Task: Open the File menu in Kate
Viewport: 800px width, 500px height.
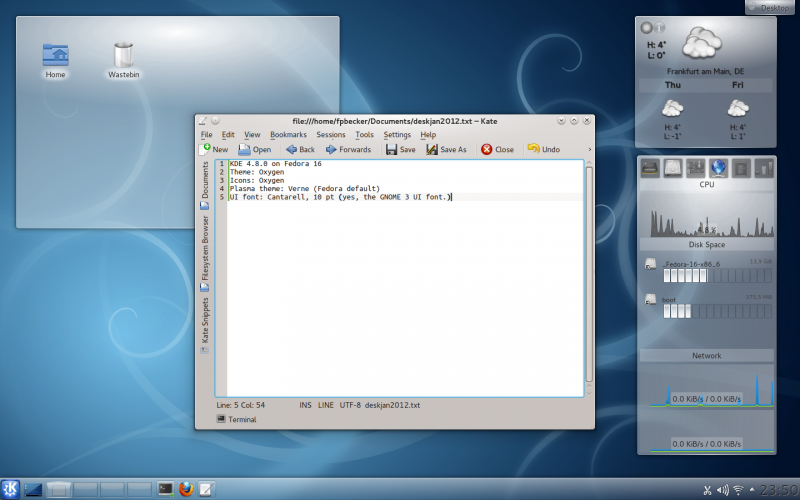Action: pyautogui.click(x=207, y=135)
